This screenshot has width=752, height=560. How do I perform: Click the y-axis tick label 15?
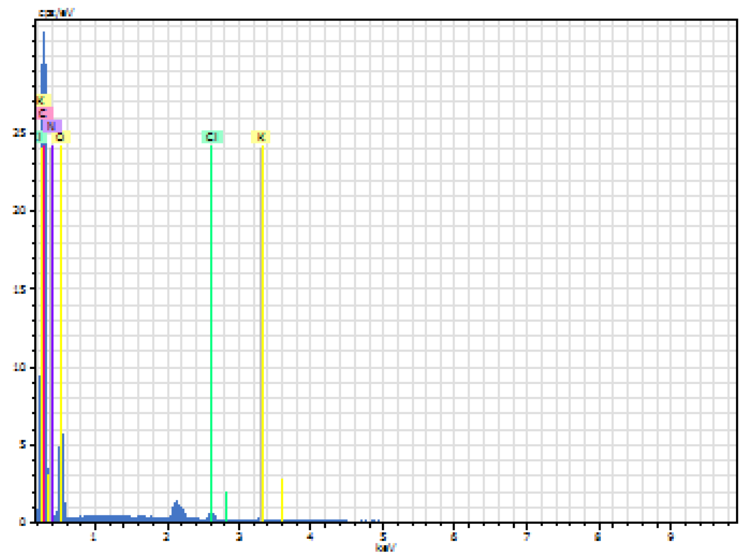pyautogui.click(x=19, y=289)
